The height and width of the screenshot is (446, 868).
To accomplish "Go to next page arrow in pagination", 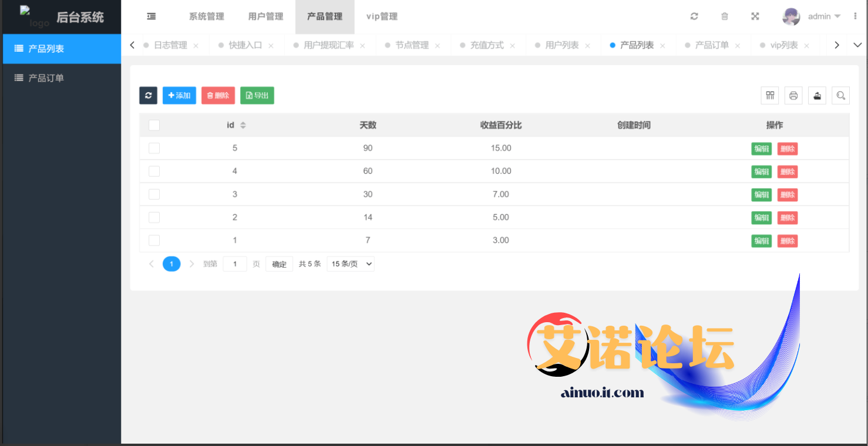I will point(191,264).
